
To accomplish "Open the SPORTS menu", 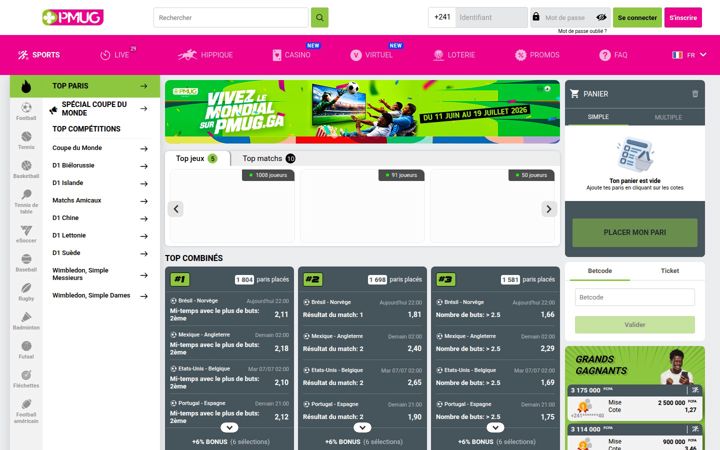I will coord(39,55).
